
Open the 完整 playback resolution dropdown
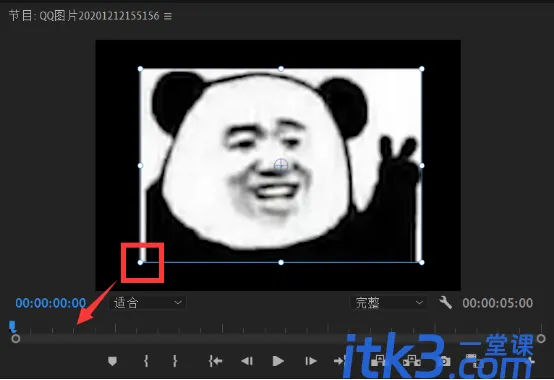coord(389,303)
